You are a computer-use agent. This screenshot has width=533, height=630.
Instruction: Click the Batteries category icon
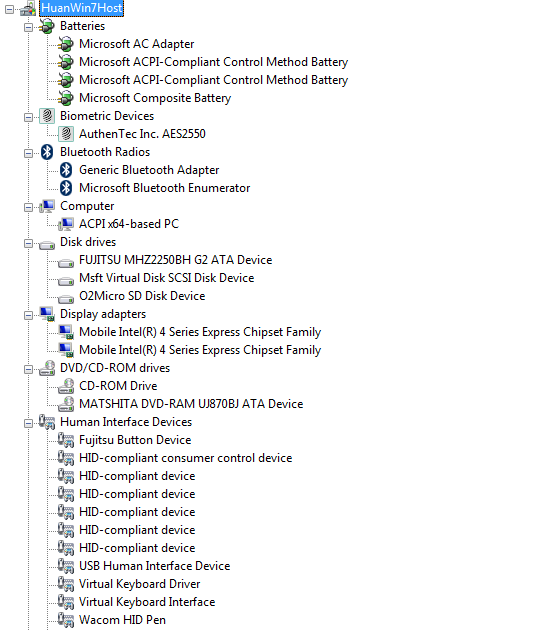point(47,26)
